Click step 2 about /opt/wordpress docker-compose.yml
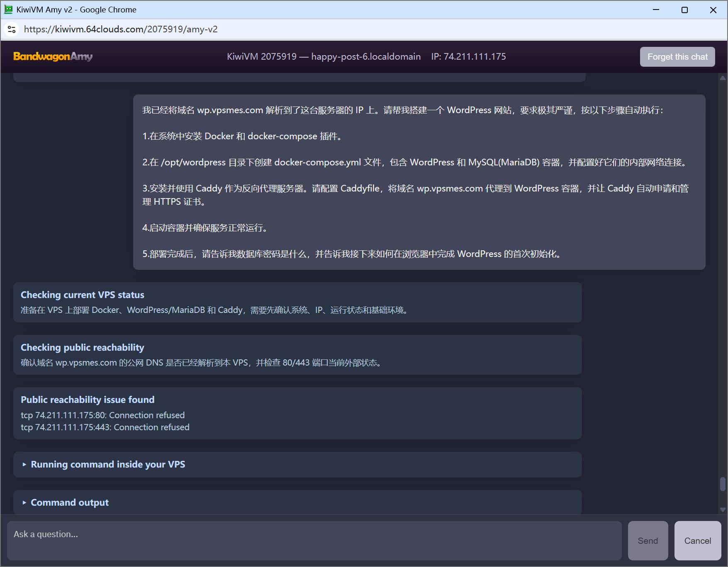Image resolution: width=728 pixels, height=567 pixels. pyautogui.click(x=415, y=162)
